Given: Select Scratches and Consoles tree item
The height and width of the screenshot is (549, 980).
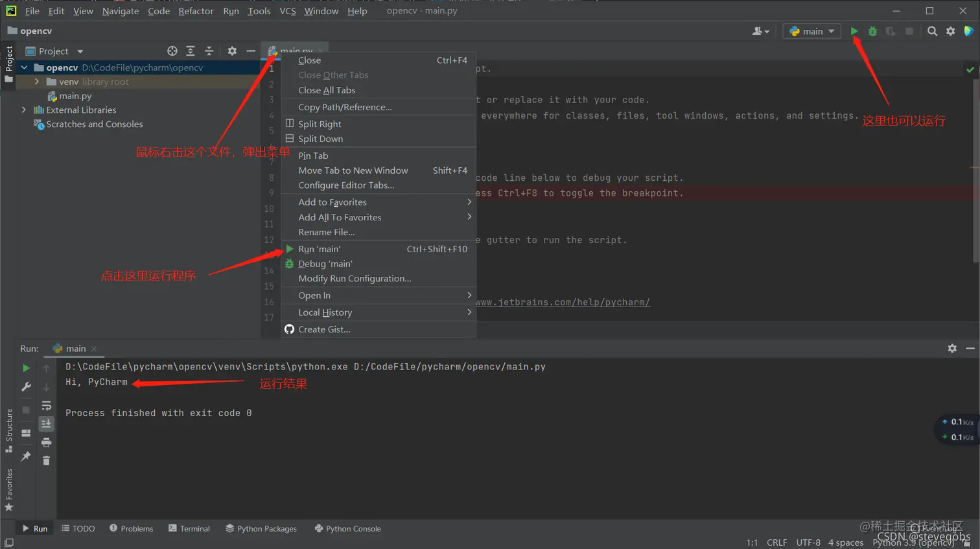Looking at the screenshot, I should (x=88, y=124).
